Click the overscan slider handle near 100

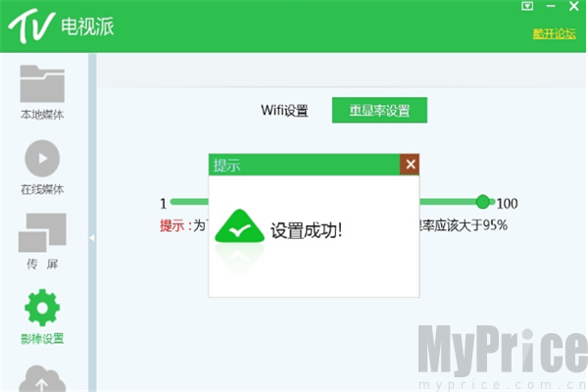coord(483,202)
